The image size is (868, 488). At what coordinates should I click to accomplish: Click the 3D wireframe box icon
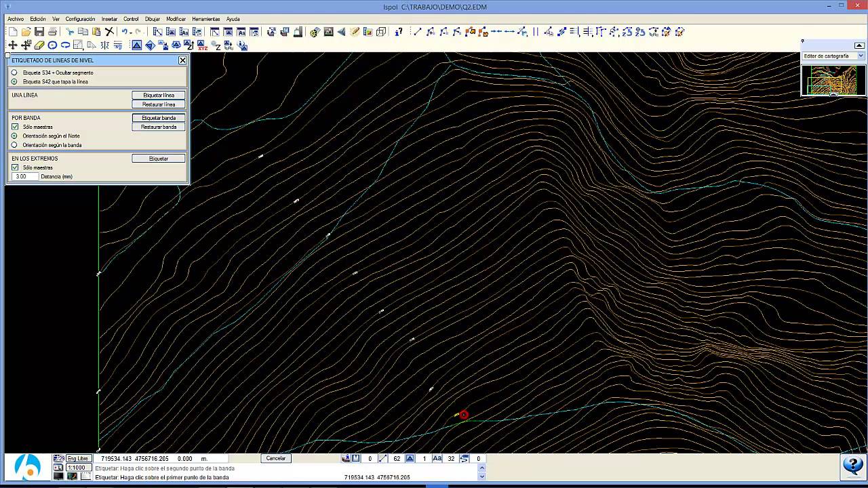[381, 32]
